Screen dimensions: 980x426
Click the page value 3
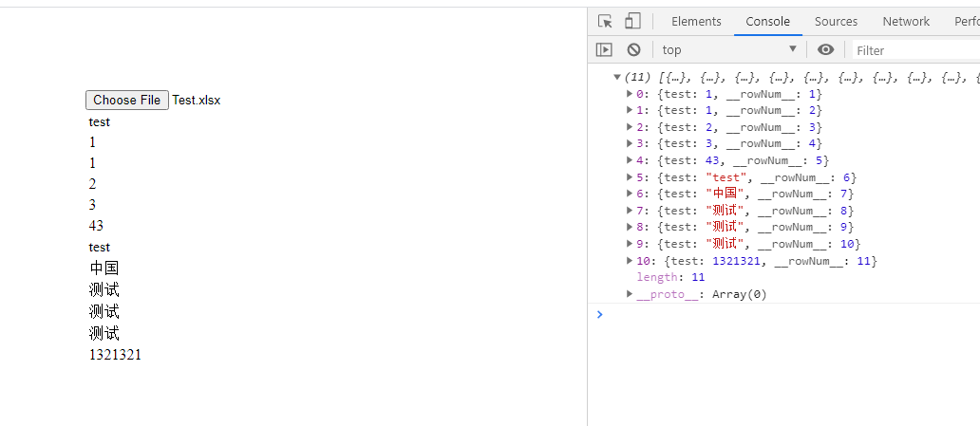[92, 205]
